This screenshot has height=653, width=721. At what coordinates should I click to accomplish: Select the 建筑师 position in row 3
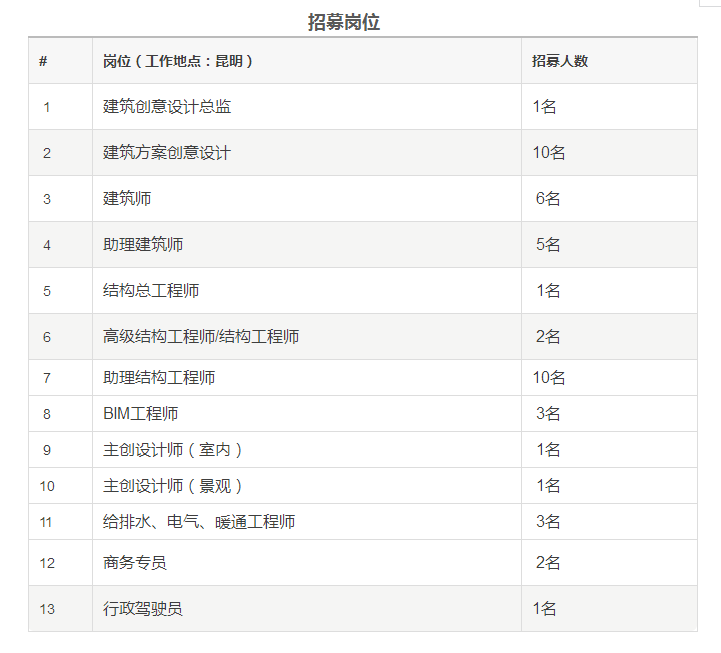click(x=127, y=199)
